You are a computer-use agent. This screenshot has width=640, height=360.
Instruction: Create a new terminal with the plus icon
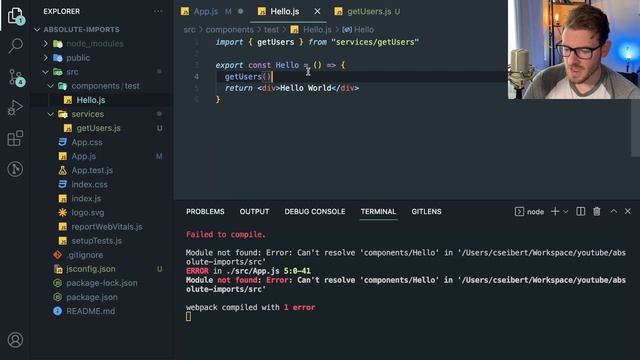tap(555, 211)
